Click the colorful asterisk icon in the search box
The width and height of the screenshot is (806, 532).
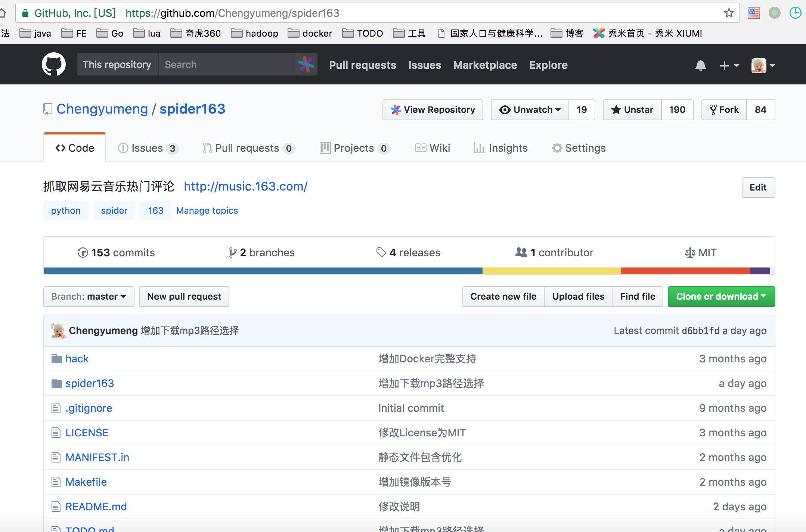[x=306, y=65]
